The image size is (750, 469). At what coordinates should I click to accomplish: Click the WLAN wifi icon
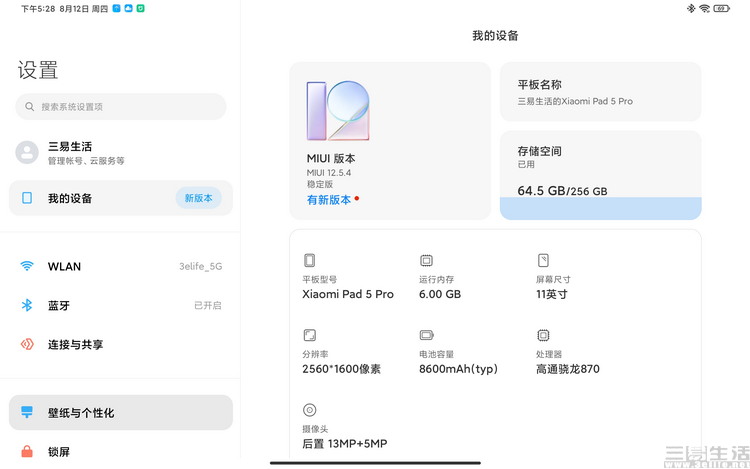pos(27,266)
